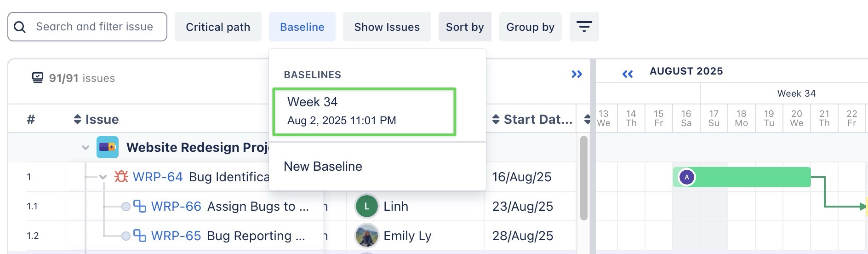Viewport: 868px width, 254px height.
Task: Click purple assignee avatar on Gantt bar
Action: point(687,177)
